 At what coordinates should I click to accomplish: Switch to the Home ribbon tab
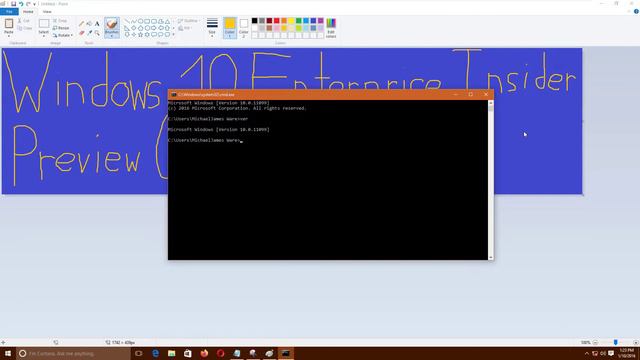click(28, 11)
